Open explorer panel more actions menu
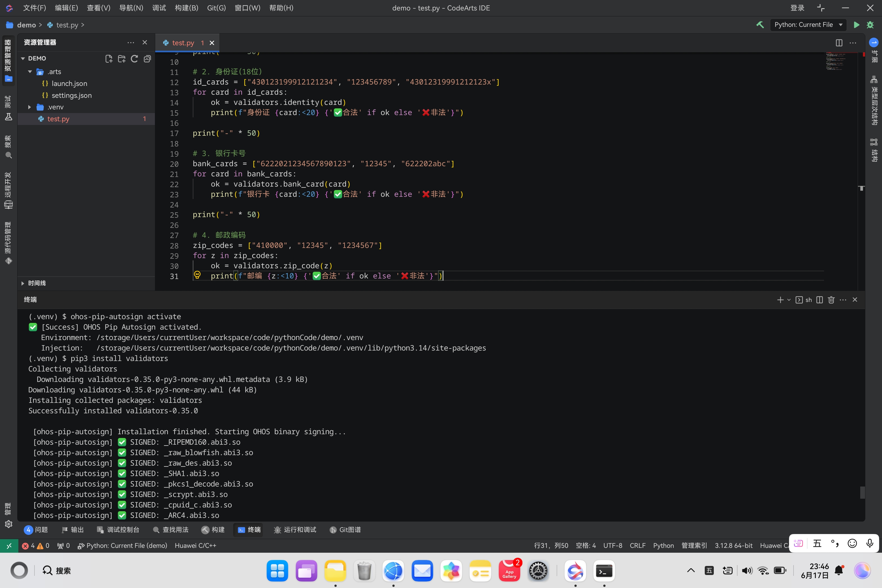882x588 pixels. click(x=131, y=42)
